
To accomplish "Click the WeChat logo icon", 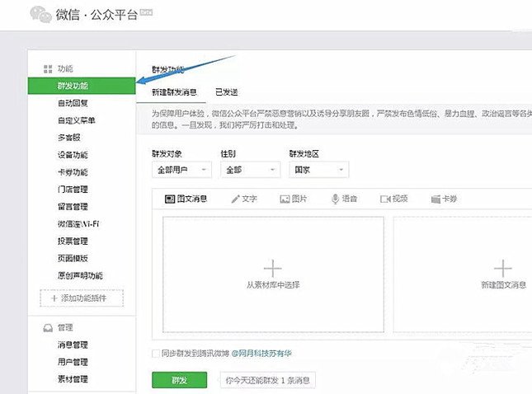I will 40,15.
